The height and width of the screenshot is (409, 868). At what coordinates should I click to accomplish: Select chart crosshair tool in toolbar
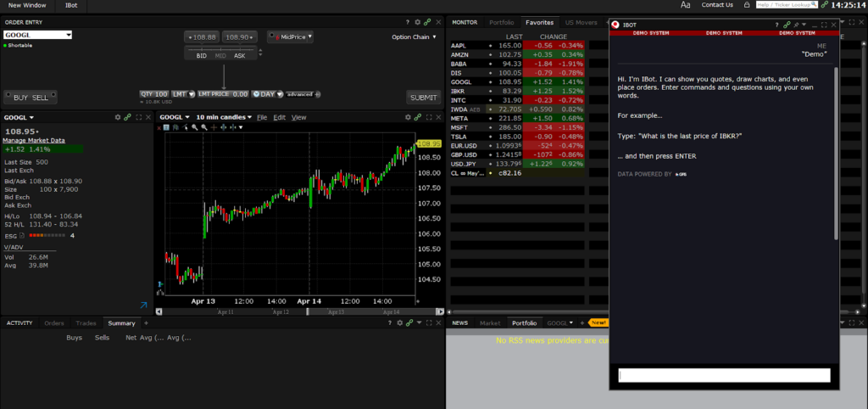214,127
